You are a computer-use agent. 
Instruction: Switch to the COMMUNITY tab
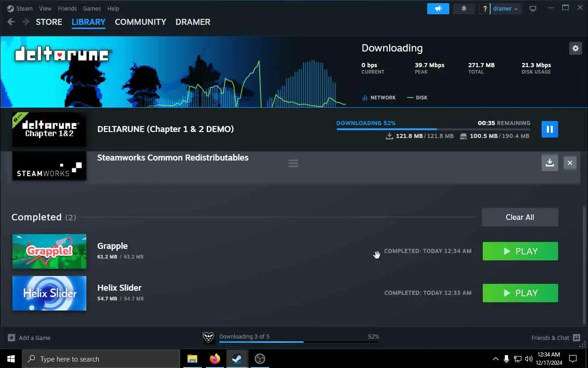coord(141,22)
